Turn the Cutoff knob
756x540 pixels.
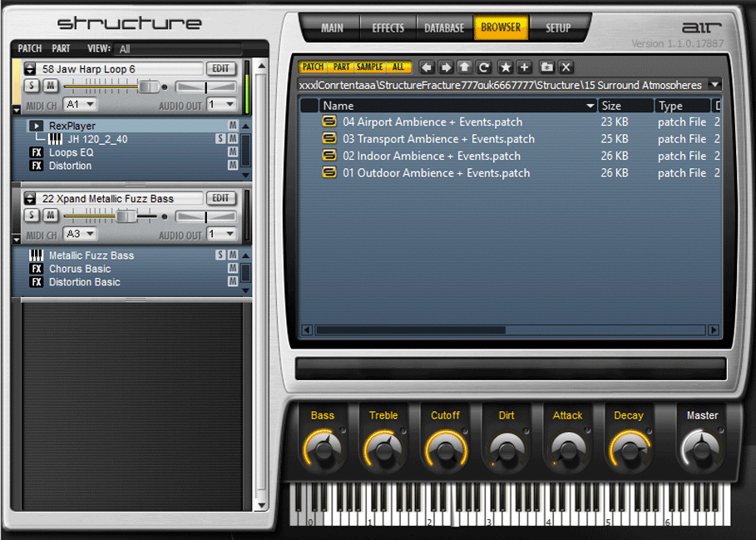[445, 447]
